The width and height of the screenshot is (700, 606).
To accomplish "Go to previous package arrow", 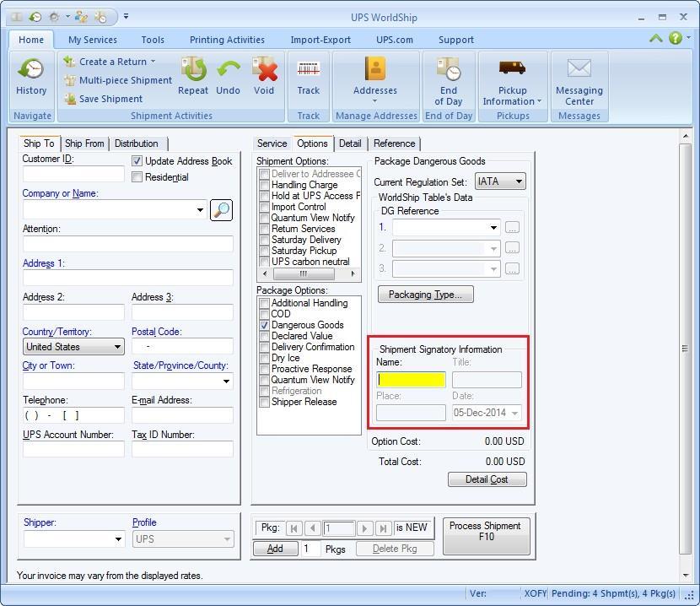I will pyautogui.click(x=313, y=528).
